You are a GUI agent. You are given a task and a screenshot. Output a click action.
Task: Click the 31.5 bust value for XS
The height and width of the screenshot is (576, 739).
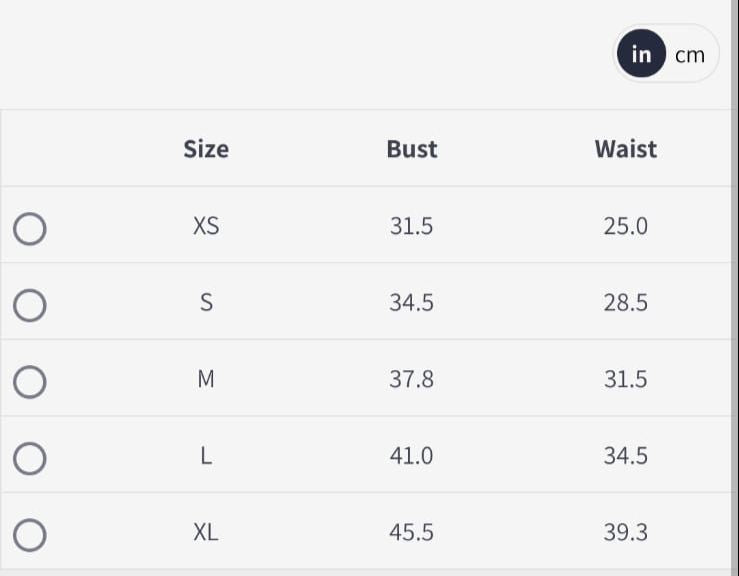click(412, 226)
